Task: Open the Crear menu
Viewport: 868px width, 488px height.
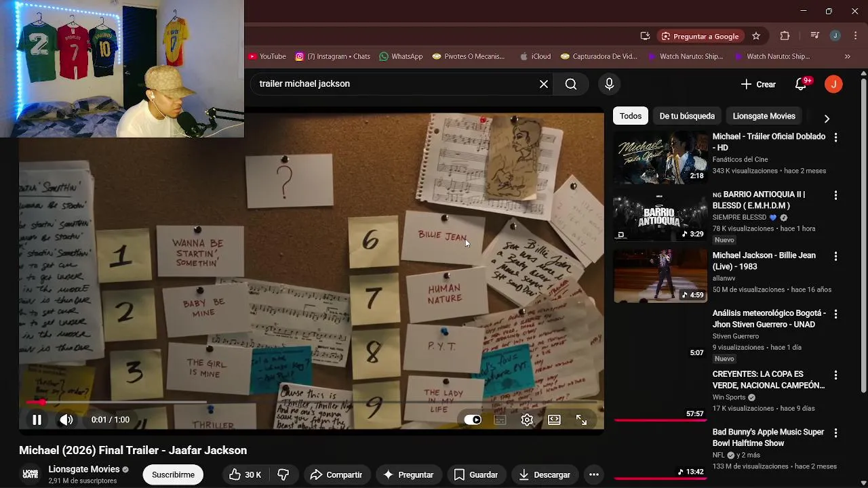Action: pyautogui.click(x=758, y=85)
